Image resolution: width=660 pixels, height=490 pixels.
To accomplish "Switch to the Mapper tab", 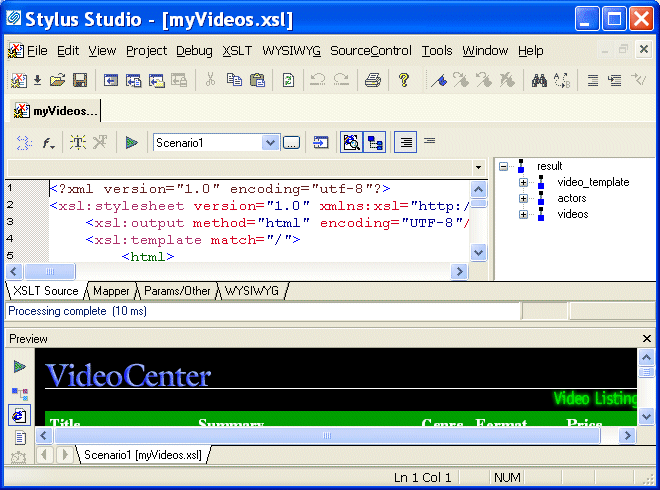I will (x=111, y=291).
